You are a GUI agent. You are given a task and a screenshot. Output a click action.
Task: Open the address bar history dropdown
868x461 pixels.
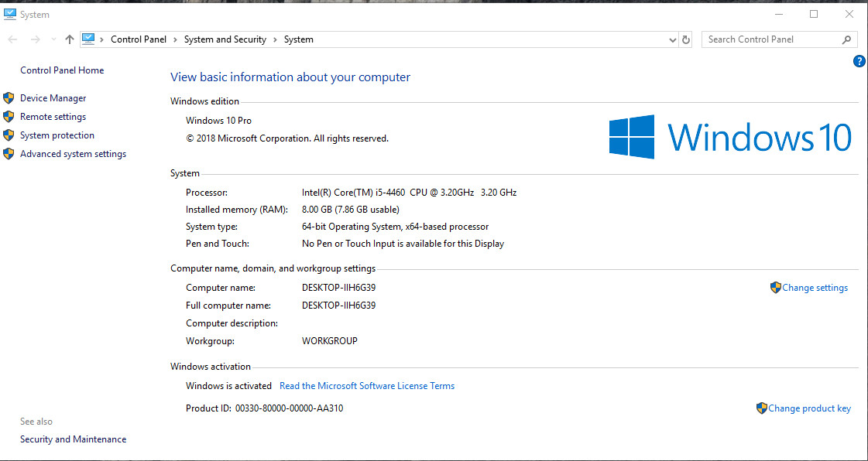click(673, 39)
